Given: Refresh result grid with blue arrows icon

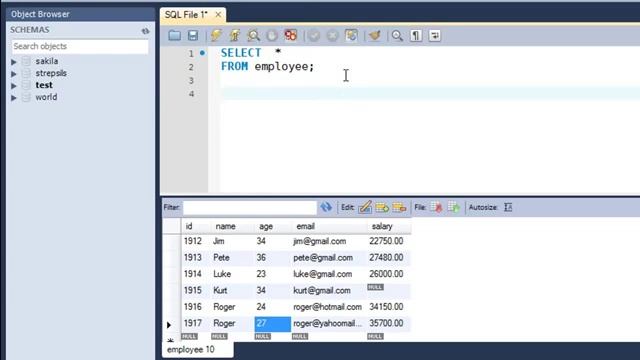Looking at the screenshot, I should [x=326, y=207].
